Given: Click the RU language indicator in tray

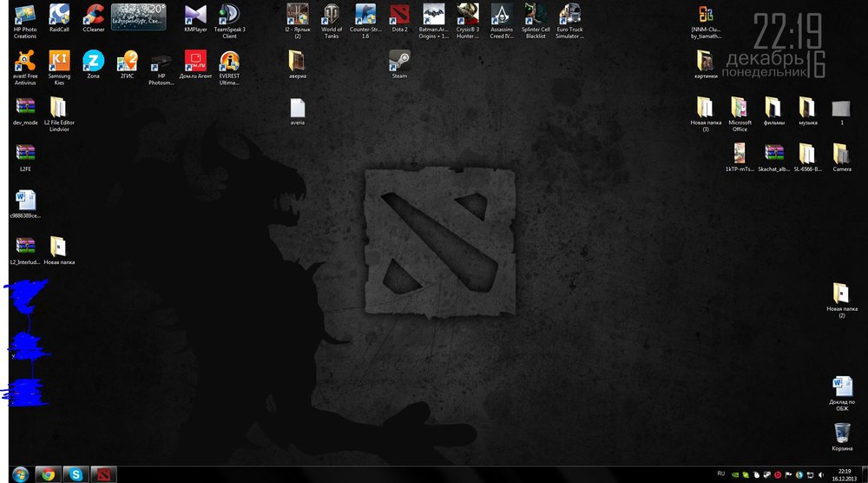Looking at the screenshot, I should pyautogui.click(x=720, y=473).
